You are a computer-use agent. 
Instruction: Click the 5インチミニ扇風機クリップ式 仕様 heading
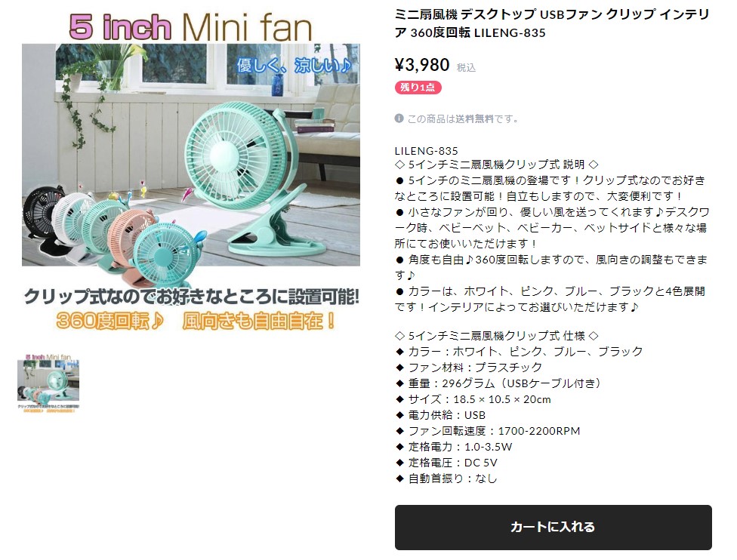tap(497, 336)
